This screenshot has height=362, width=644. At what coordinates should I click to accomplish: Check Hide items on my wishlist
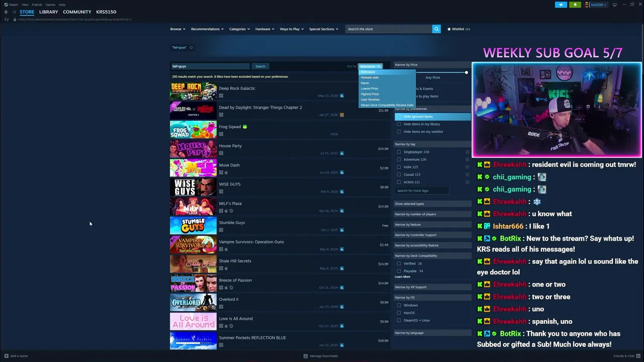tap(399, 132)
